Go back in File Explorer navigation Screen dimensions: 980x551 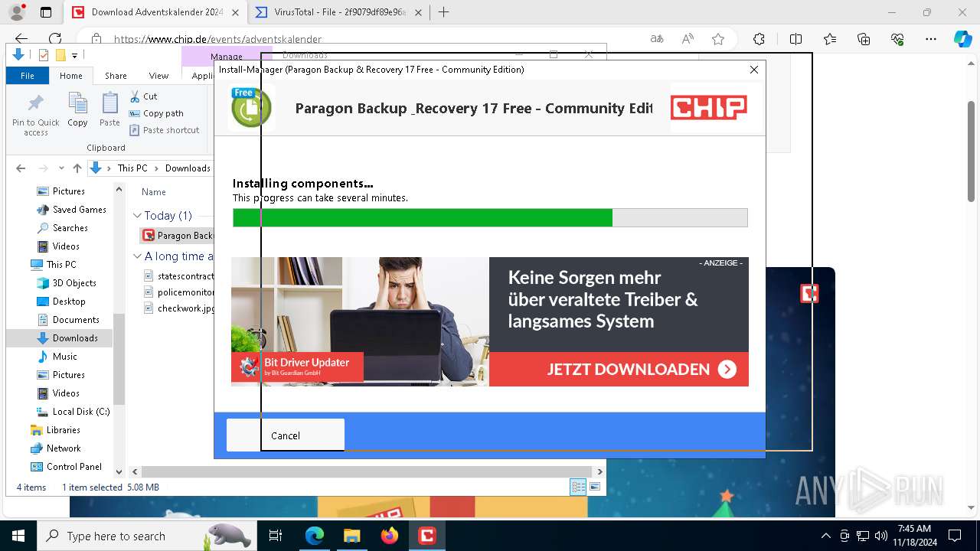pos(21,168)
